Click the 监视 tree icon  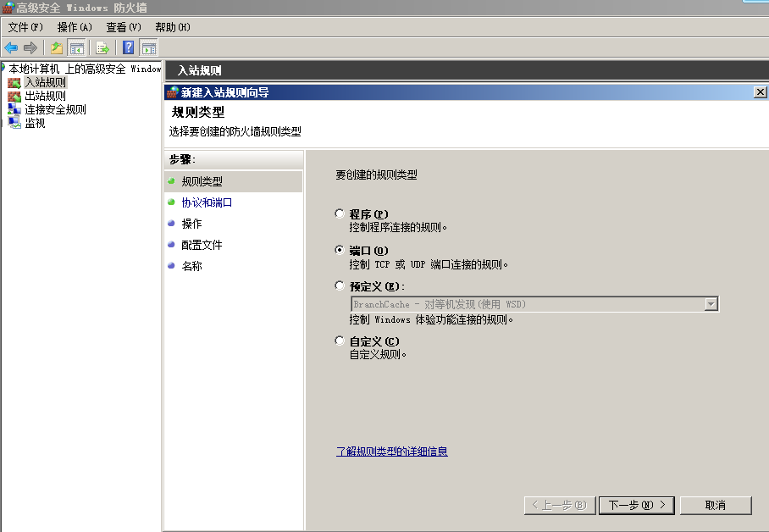(14, 123)
